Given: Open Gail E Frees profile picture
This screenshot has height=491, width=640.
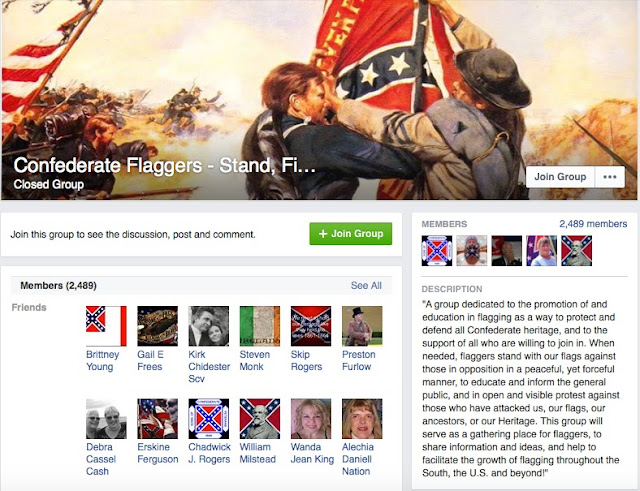Looking at the screenshot, I should (x=158, y=326).
